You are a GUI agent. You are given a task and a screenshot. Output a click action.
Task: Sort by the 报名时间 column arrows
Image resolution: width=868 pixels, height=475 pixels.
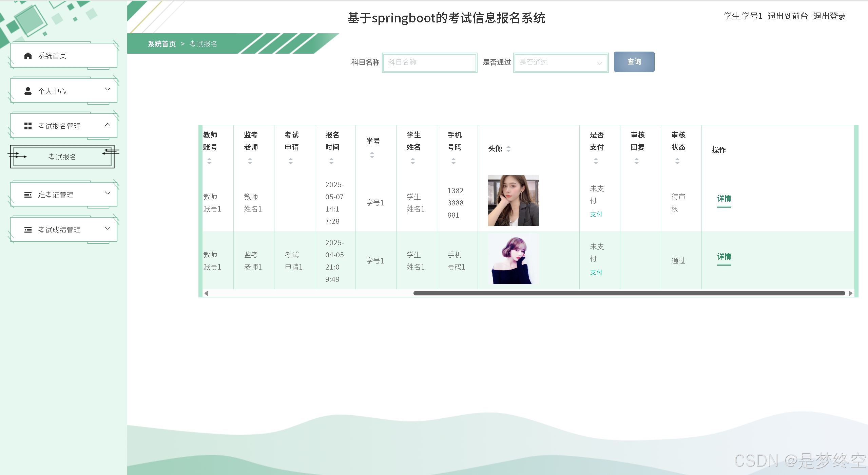click(331, 161)
